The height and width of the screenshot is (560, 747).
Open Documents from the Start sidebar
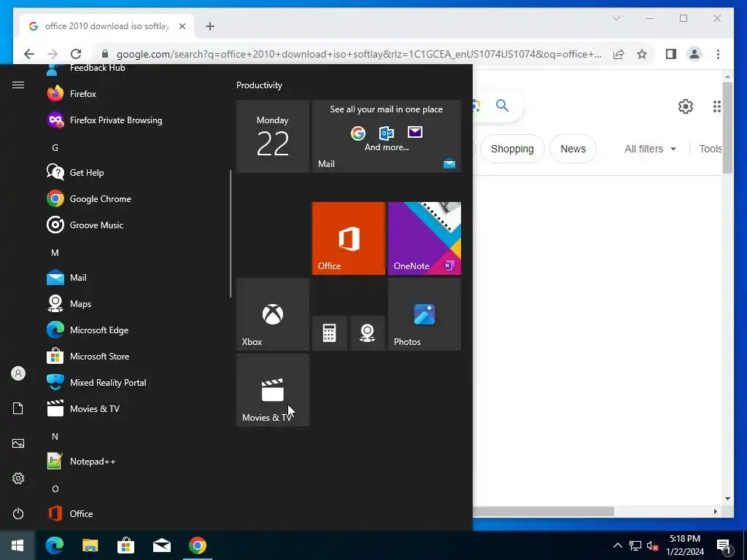pos(18,408)
